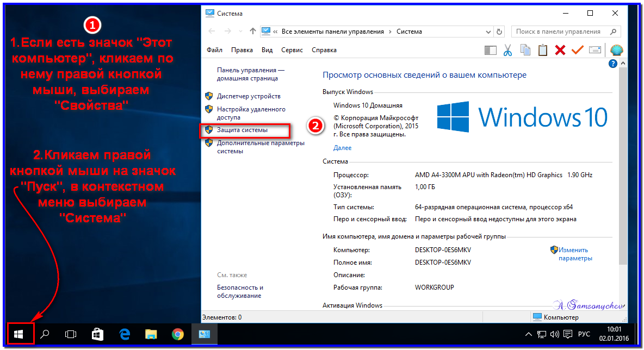Open File Explorer from taskbar
Viewport: 644px width, 350px height.
pyautogui.click(x=151, y=334)
